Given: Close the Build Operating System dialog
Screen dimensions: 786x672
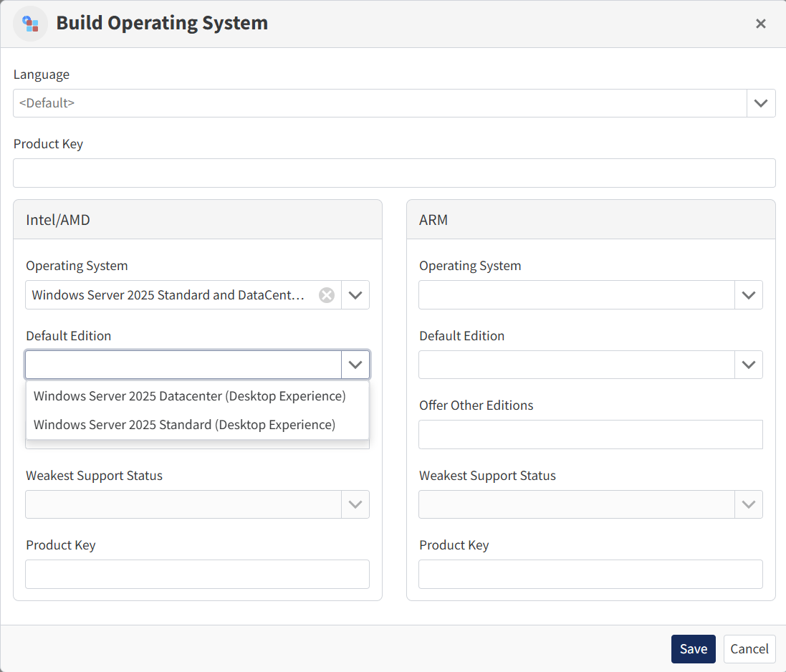Looking at the screenshot, I should (760, 24).
